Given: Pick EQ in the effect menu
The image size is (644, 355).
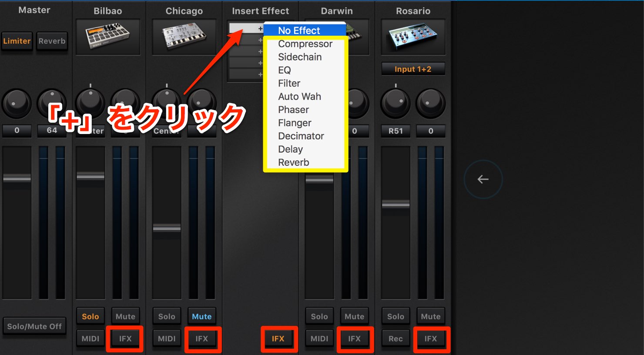Looking at the screenshot, I should tap(305, 70).
